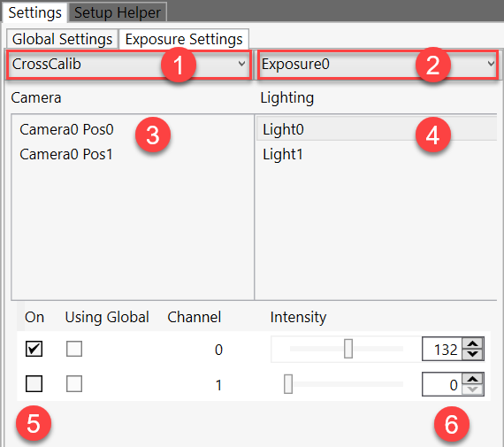
Task: Select the Settings tab
Action: click(x=34, y=12)
